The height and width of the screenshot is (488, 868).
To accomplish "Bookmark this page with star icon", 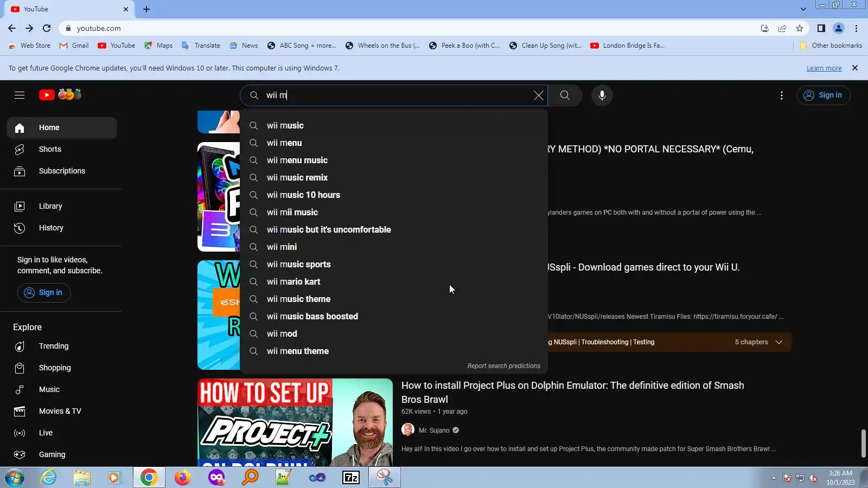I will [x=799, y=28].
